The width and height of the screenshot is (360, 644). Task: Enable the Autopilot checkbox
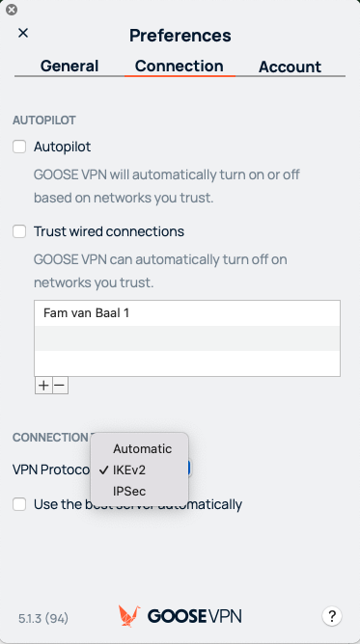pos(19,147)
